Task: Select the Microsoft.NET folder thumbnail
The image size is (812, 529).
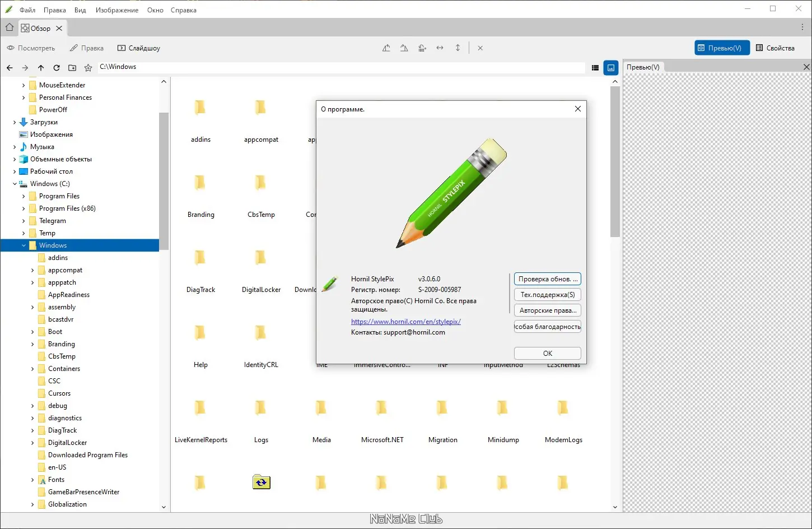Action: [382, 421]
